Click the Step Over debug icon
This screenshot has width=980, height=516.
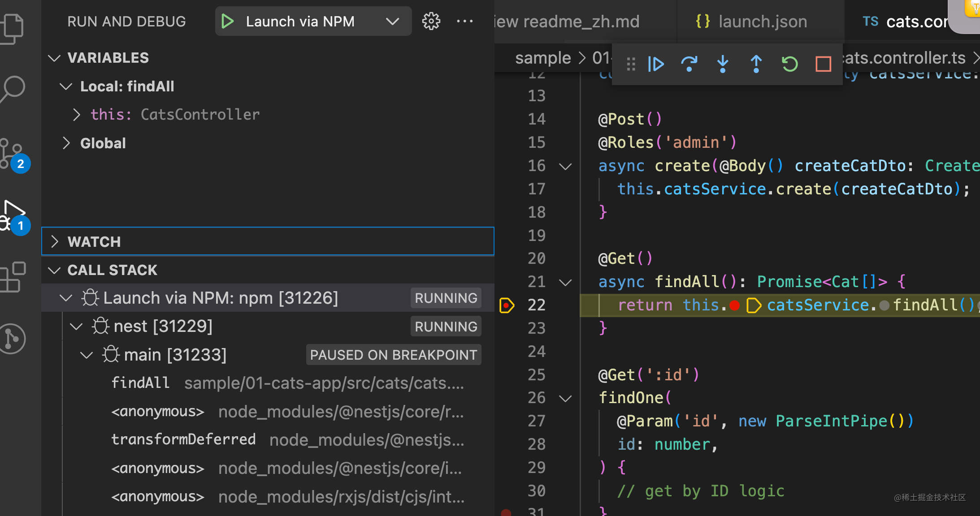(689, 64)
